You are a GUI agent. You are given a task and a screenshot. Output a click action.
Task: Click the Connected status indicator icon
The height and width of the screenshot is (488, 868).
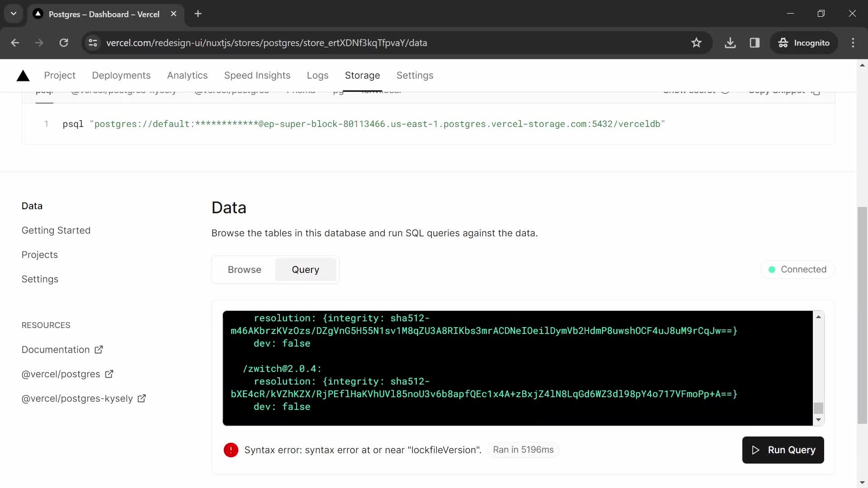click(x=772, y=269)
